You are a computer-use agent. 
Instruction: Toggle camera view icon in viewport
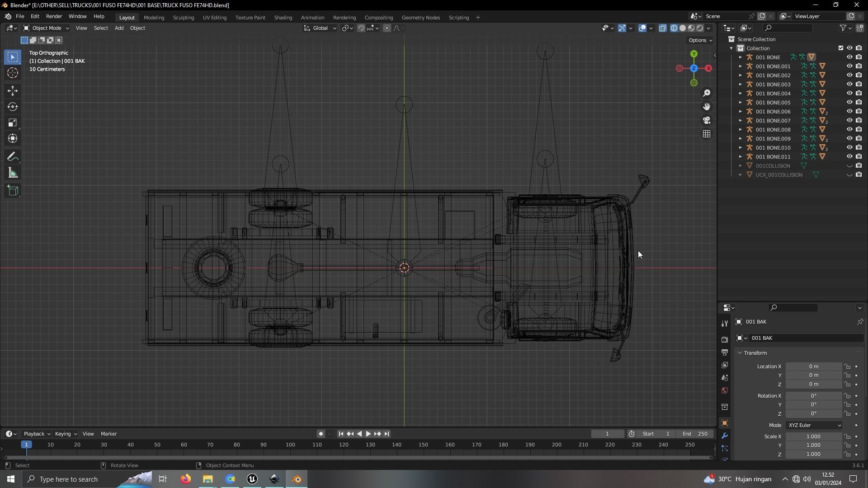tap(707, 120)
